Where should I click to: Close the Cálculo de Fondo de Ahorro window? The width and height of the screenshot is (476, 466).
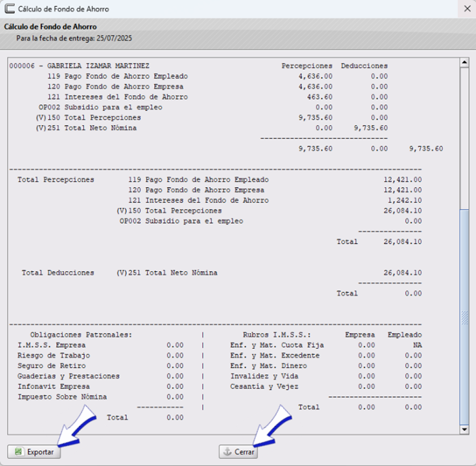(x=467, y=9)
